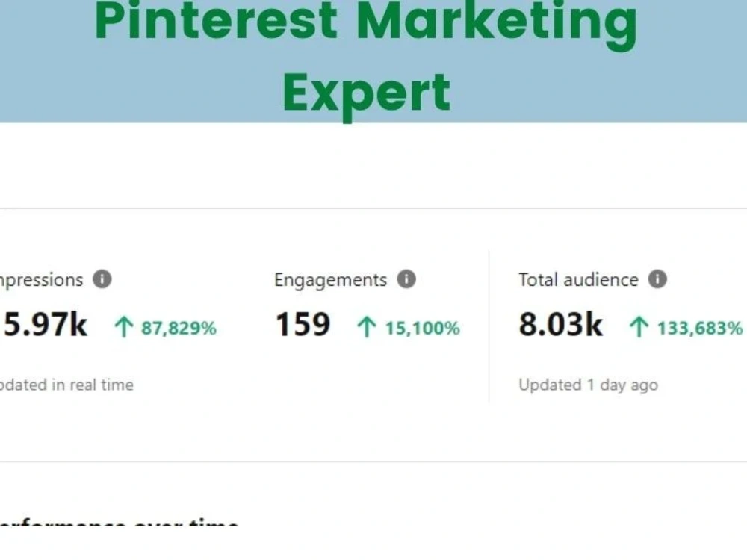Click the 8.03k total audience value
The width and height of the screenshot is (747, 560).
pos(561,325)
